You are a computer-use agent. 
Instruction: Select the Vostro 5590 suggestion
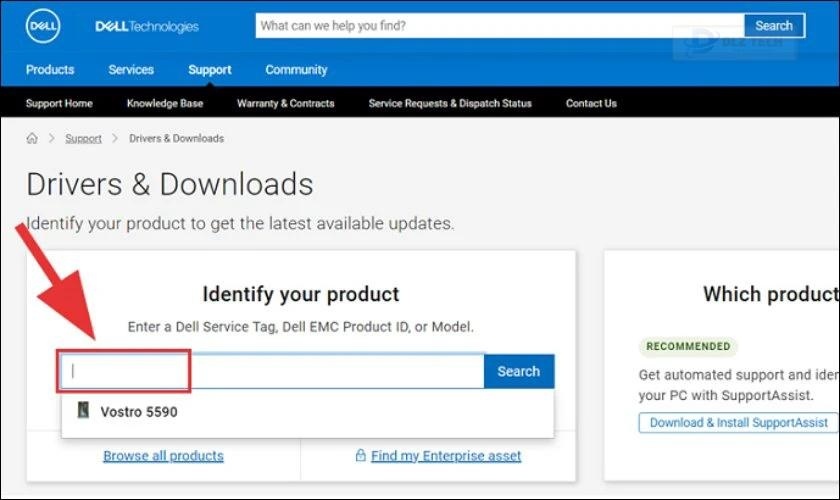pyautogui.click(x=139, y=412)
